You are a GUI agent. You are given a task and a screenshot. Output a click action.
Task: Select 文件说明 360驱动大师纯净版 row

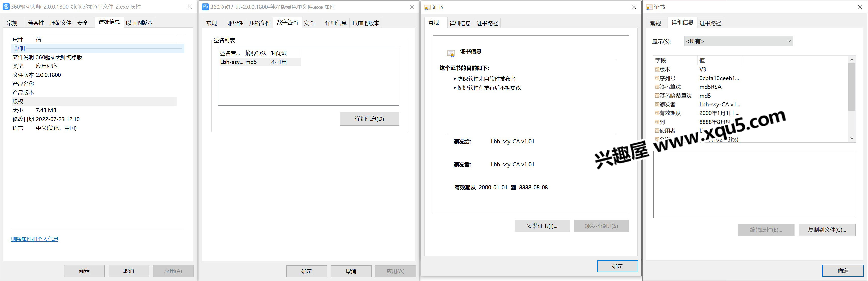point(94,57)
